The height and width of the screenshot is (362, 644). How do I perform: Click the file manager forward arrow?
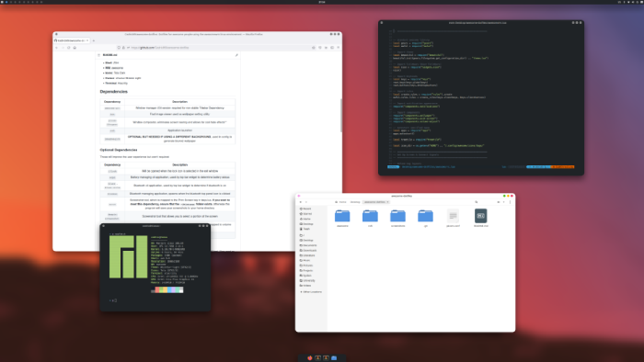pyautogui.click(x=306, y=202)
